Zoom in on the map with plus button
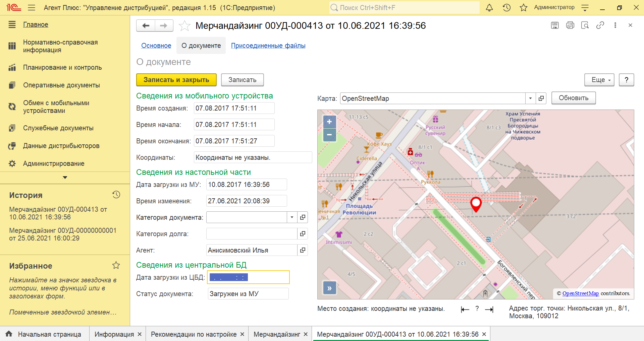 tap(329, 122)
